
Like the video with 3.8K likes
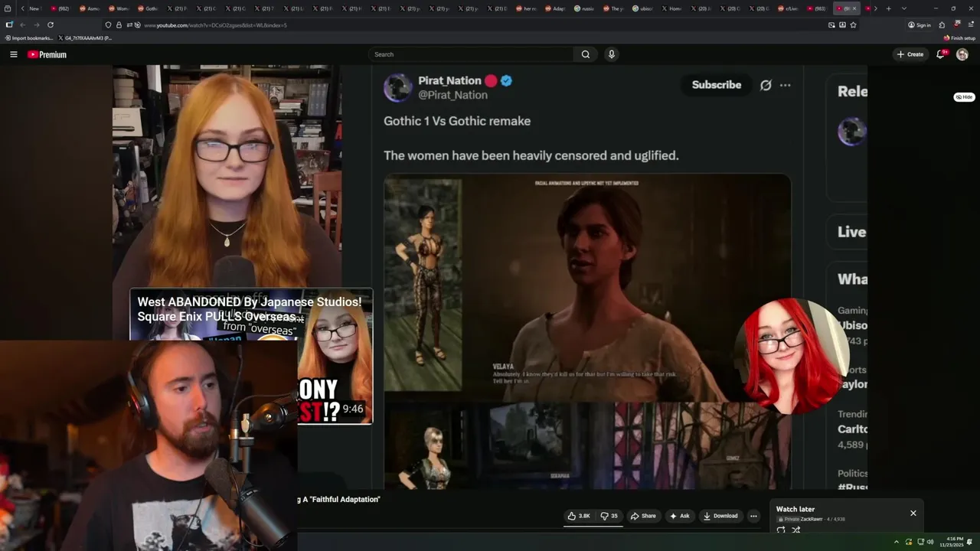[579, 516]
